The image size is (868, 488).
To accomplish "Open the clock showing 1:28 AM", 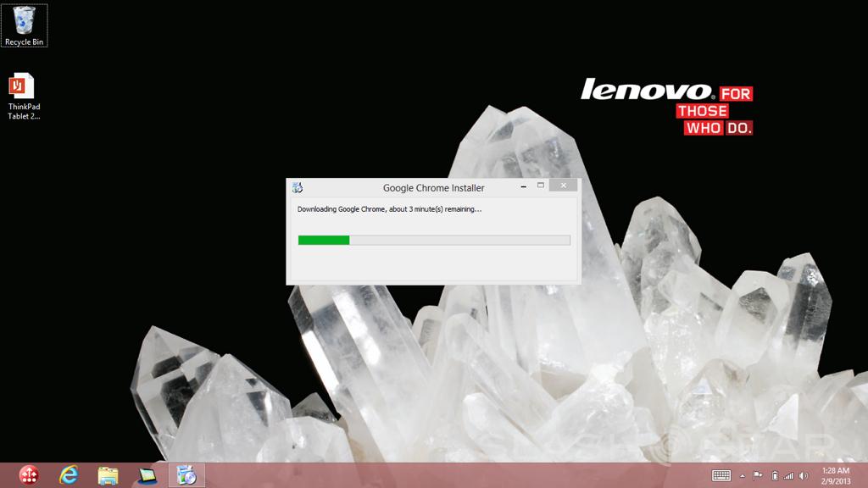I will coord(836,475).
